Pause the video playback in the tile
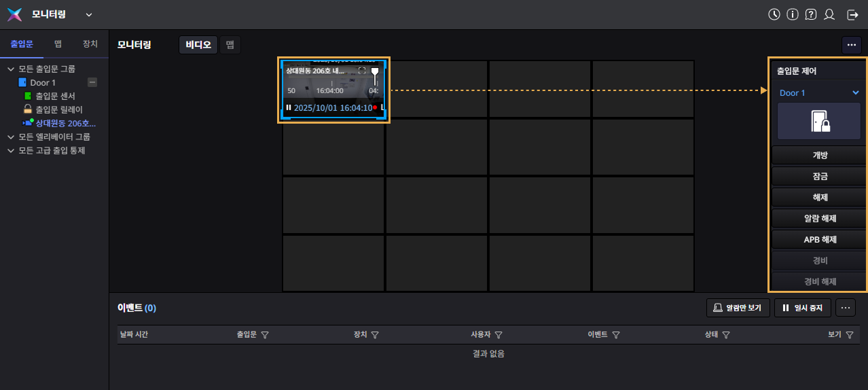Screen dimensions: 868x390 click(289, 107)
